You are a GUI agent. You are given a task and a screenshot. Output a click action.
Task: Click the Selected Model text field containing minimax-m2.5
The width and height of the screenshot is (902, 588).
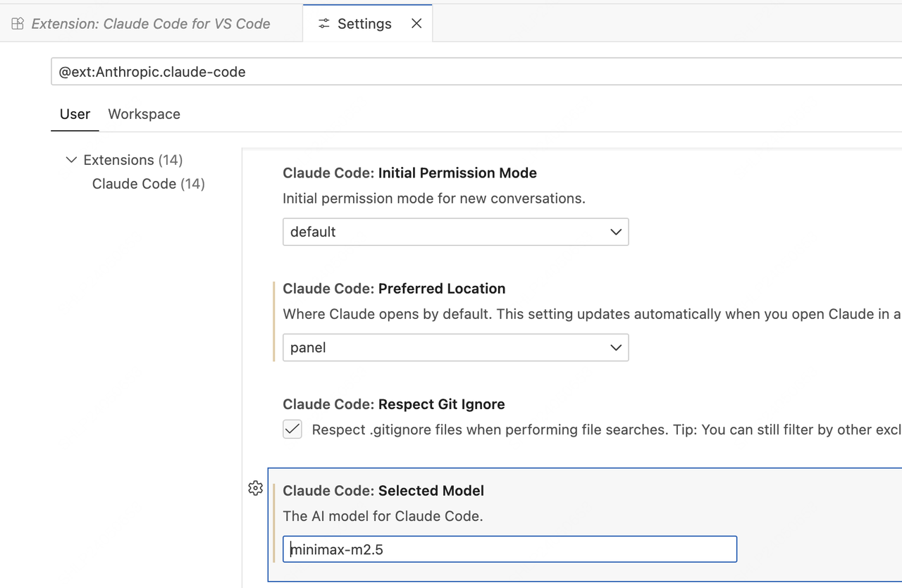point(509,549)
